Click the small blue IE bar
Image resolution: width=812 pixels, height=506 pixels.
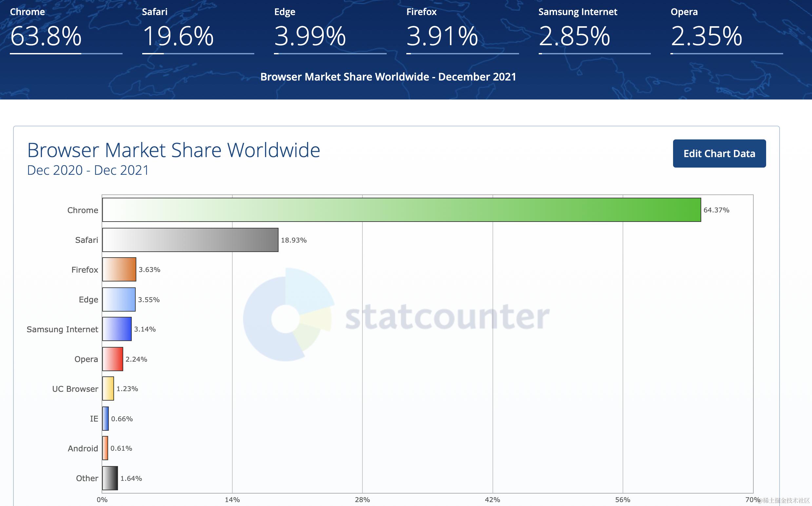(x=106, y=419)
